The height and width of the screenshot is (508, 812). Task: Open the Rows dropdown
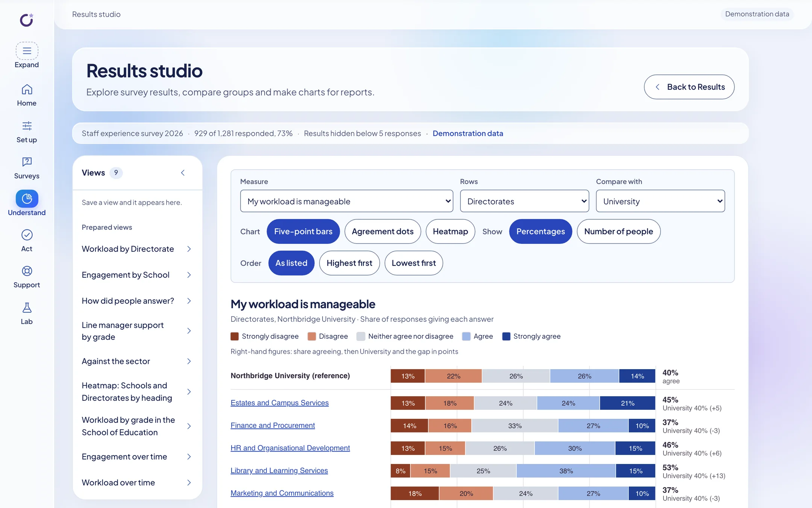524,201
